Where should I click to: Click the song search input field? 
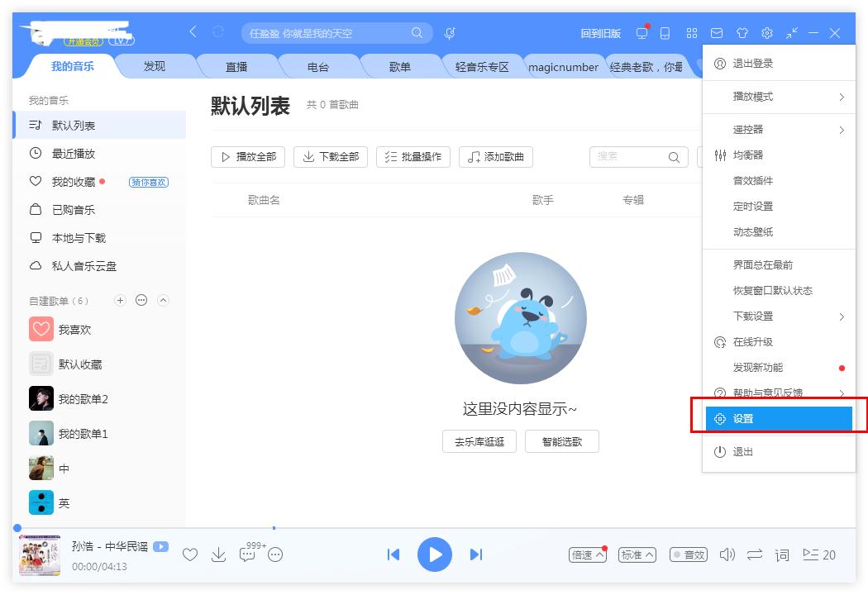tap(331, 33)
